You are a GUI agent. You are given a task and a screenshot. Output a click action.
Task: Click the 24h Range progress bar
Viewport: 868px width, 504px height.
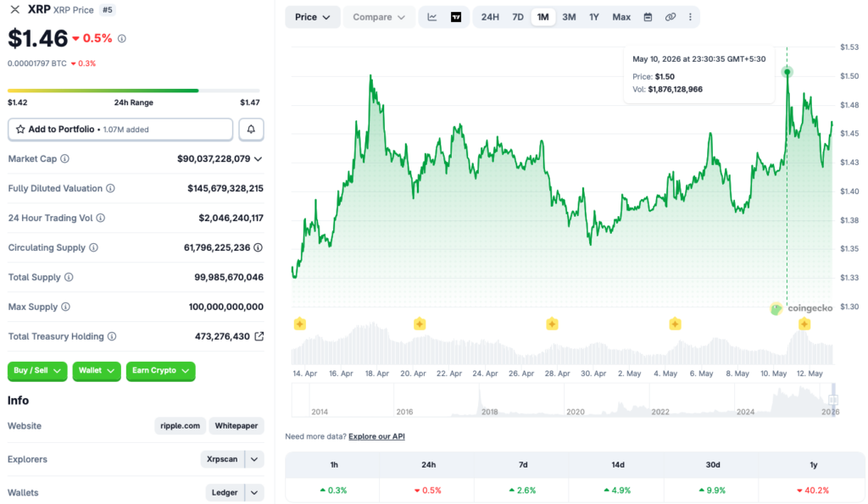tap(133, 91)
